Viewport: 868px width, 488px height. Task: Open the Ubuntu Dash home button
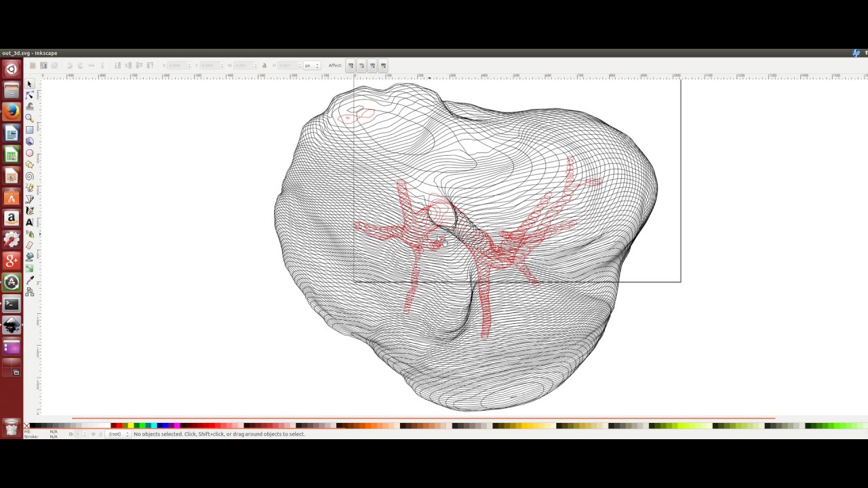[12, 69]
